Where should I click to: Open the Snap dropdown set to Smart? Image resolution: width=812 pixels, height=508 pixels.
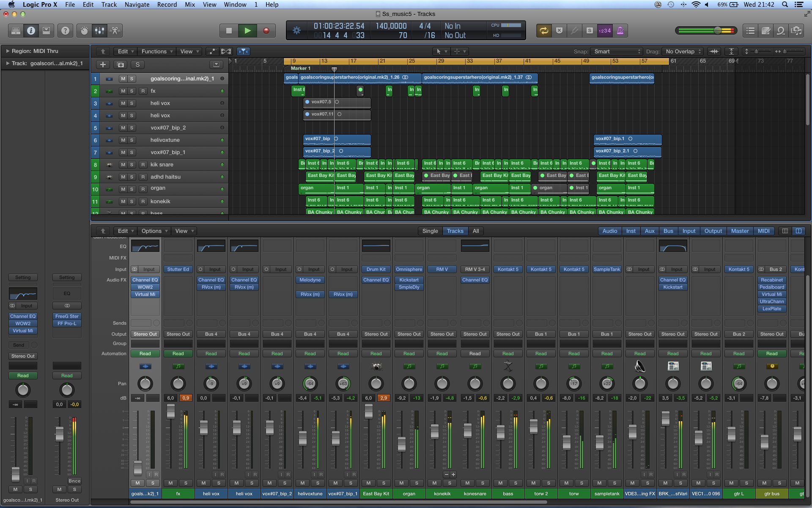pos(617,51)
